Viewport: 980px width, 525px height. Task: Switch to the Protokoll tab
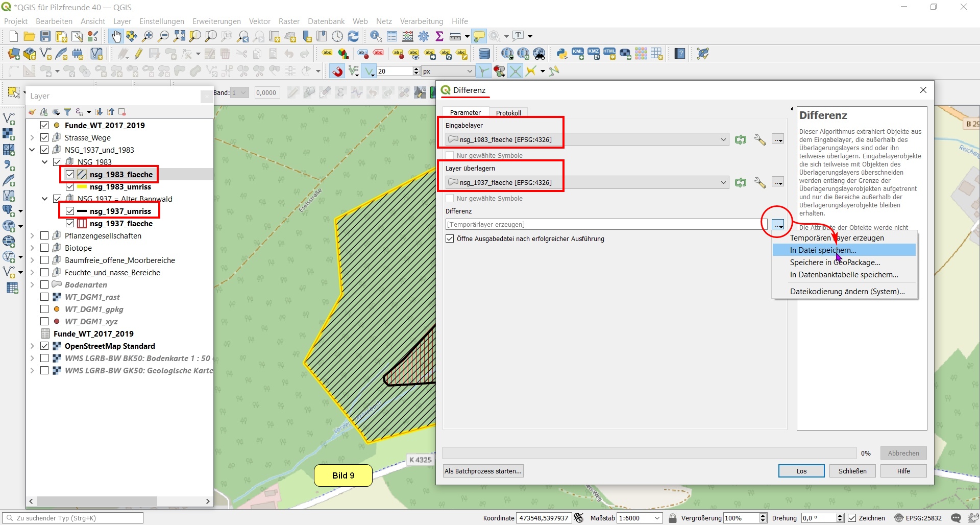pos(508,113)
